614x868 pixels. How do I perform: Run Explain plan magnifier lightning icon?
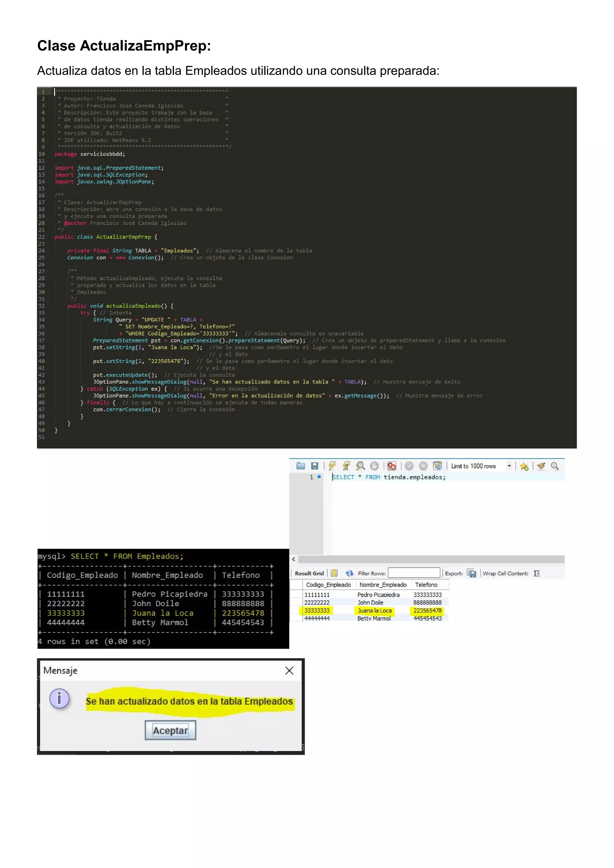[x=360, y=466]
